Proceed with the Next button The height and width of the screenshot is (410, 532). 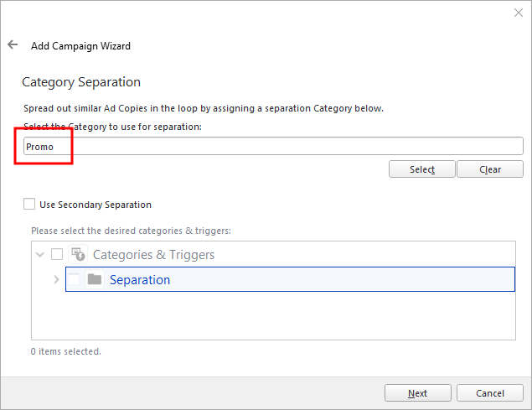[417, 393]
